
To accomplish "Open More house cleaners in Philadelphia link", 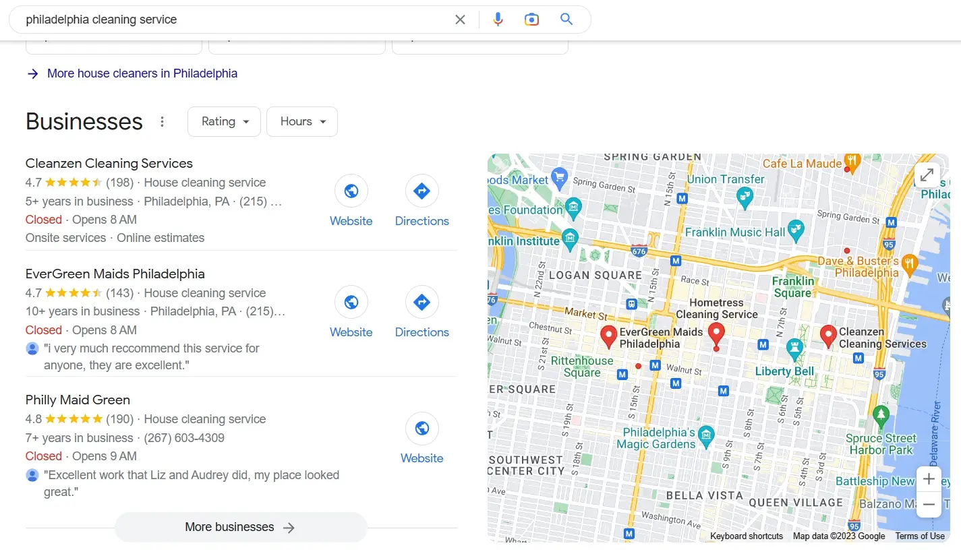I will click(142, 73).
